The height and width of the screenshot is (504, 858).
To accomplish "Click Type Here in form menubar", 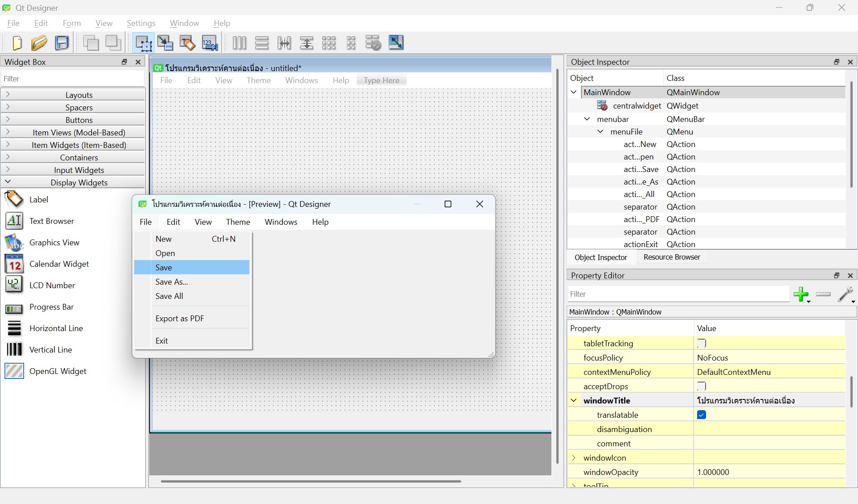I will pos(381,80).
